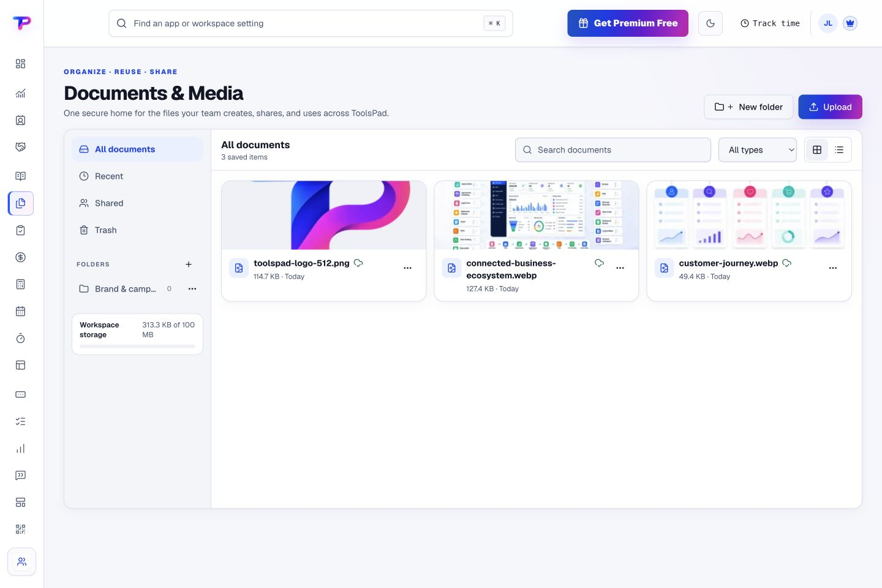Open the checklist sidebar icon
This screenshot has height=588, width=882.
pos(20,421)
